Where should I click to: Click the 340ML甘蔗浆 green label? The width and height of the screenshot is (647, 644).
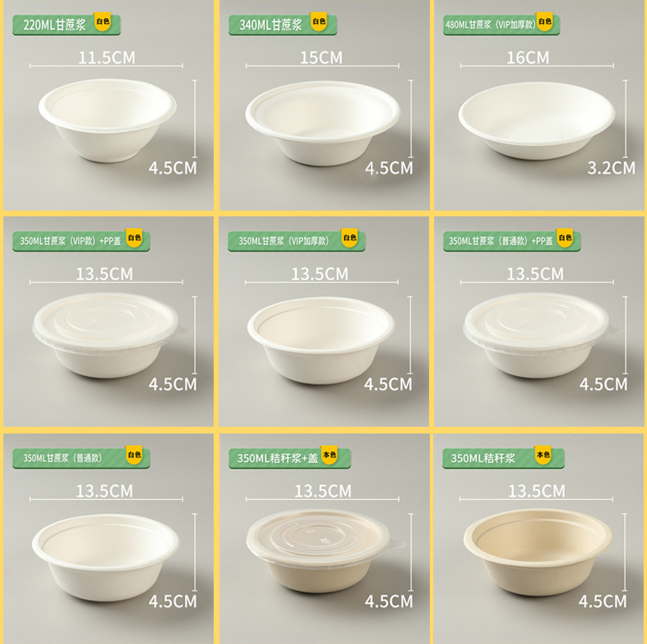[283, 25]
